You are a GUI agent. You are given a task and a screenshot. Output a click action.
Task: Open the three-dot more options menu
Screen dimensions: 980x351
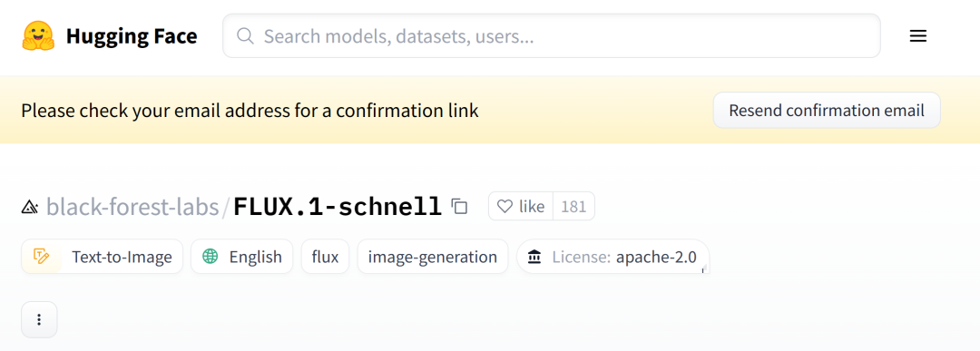(39, 319)
